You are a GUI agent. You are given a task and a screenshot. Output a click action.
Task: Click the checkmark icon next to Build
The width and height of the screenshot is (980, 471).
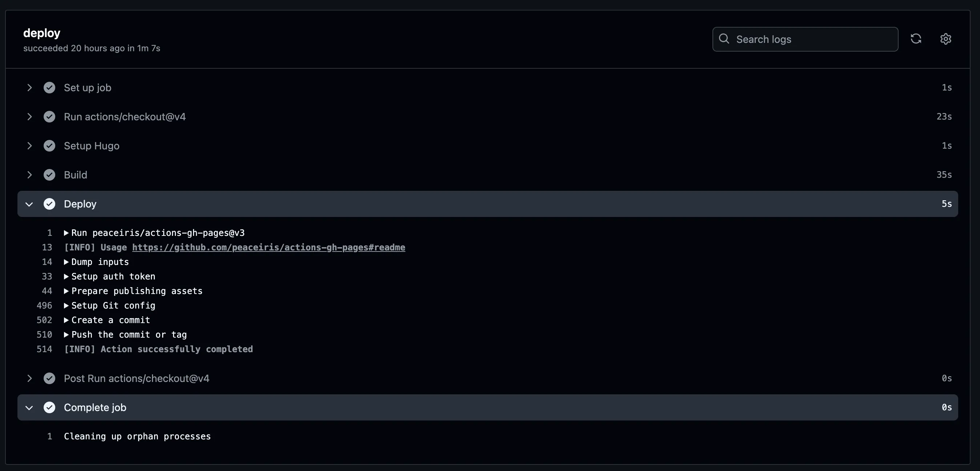(x=50, y=175)
